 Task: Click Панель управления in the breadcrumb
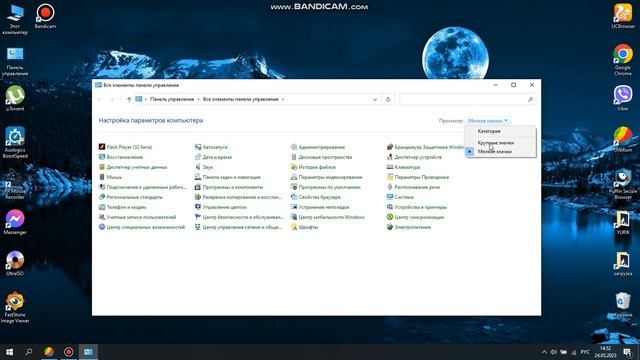point(172,100)
